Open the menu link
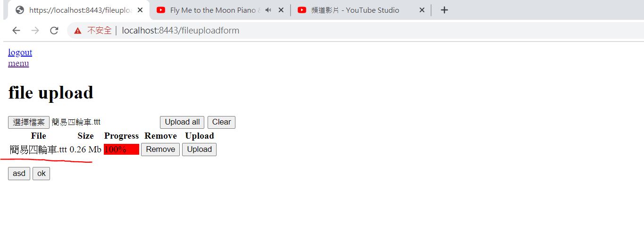Screen dimensions: 644x250 coord(18,63)
